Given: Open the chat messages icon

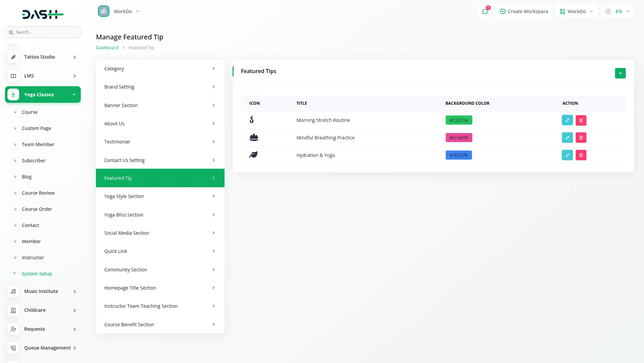Looking at the screenshot, I should click(x=485, y=11).
